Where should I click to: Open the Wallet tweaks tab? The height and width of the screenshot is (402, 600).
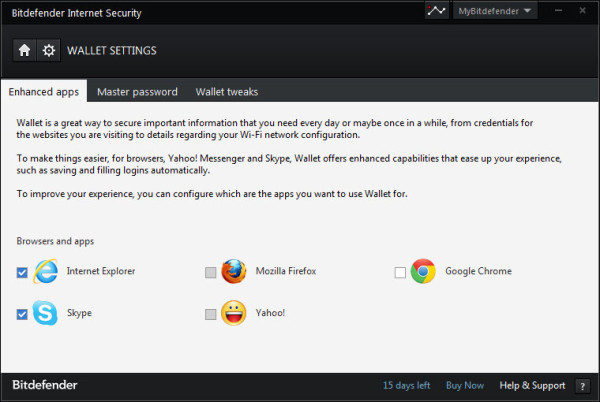tap(227, 92)
